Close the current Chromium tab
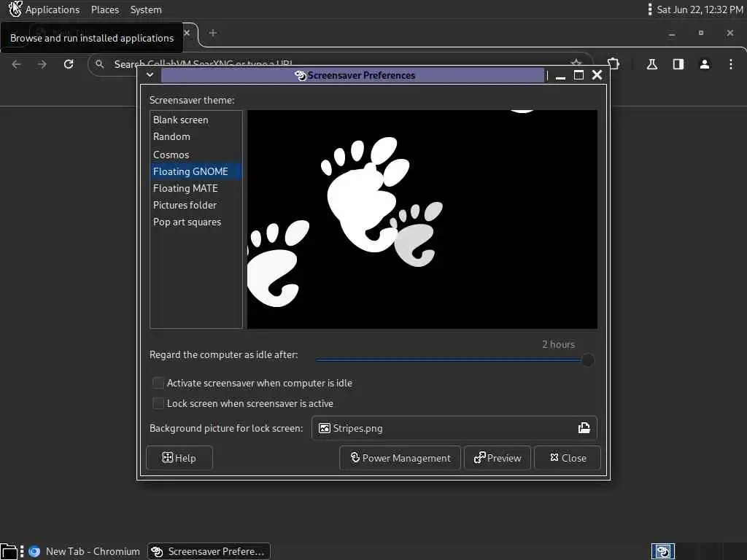Screen dimensions: 747x560 (187, 33)
